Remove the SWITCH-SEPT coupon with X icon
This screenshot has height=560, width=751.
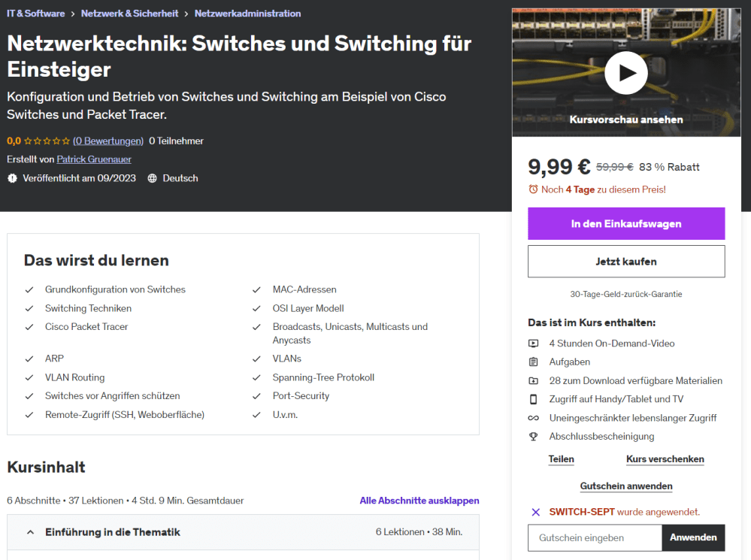point(536,512)
